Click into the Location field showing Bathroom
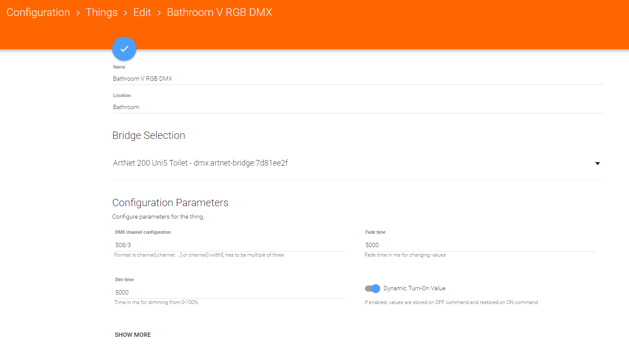629x364 pixels. 357,107
